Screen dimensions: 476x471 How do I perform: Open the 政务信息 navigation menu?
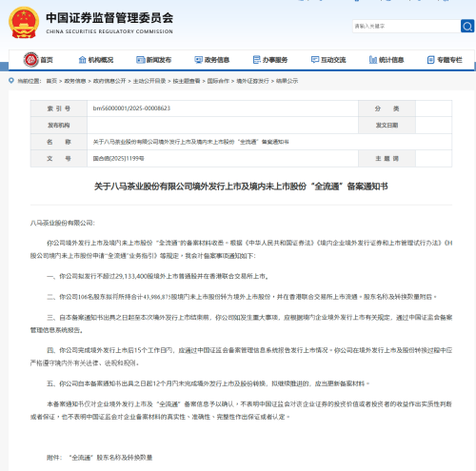(217, 60)
